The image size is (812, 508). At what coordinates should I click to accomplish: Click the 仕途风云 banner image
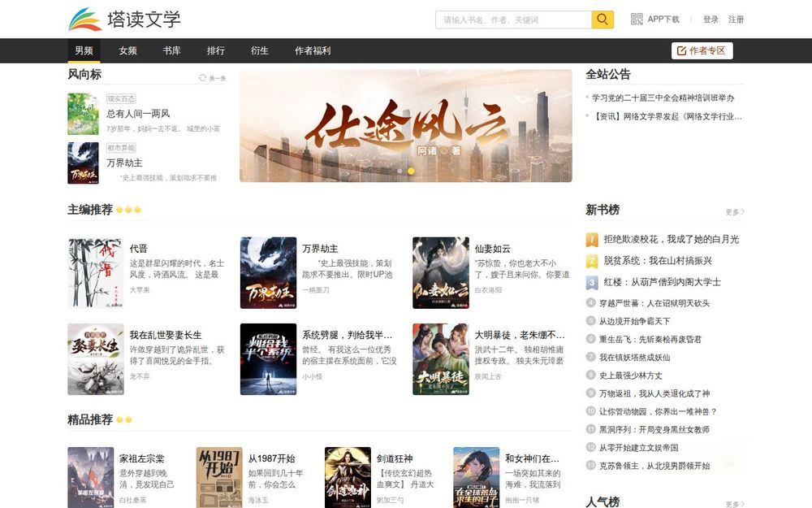(x=406, y=126)
